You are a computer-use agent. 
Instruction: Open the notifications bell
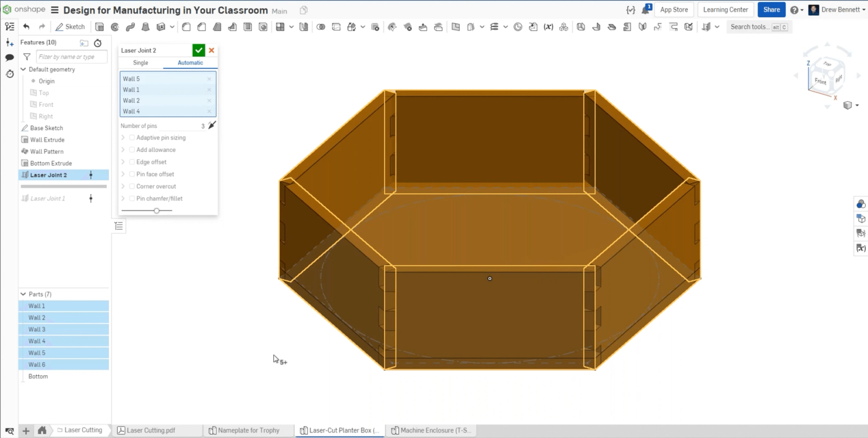(x=646, y=10)
